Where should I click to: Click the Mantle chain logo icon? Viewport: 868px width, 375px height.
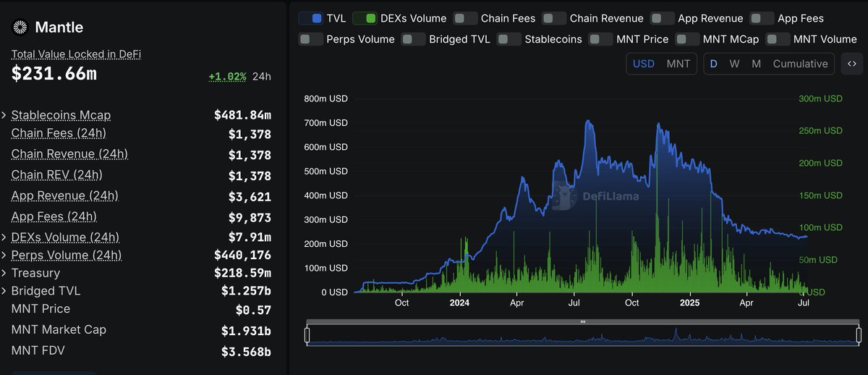coord(20,28)
